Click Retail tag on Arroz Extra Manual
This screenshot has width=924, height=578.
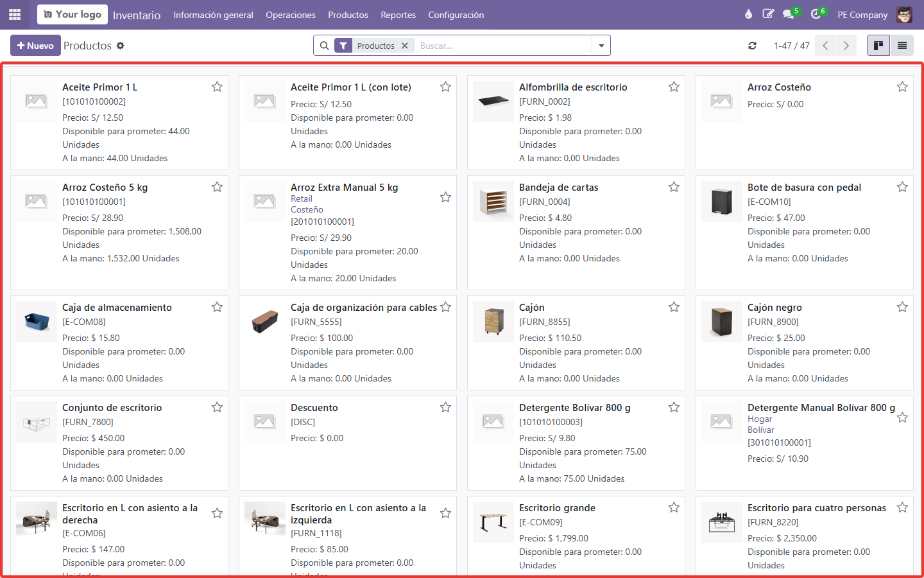[x=302, y=199]
